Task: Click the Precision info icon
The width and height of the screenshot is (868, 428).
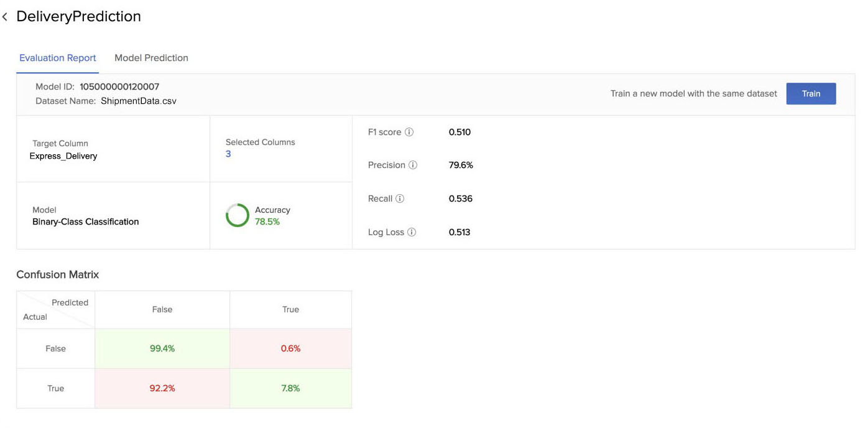Action: (411, 165)
